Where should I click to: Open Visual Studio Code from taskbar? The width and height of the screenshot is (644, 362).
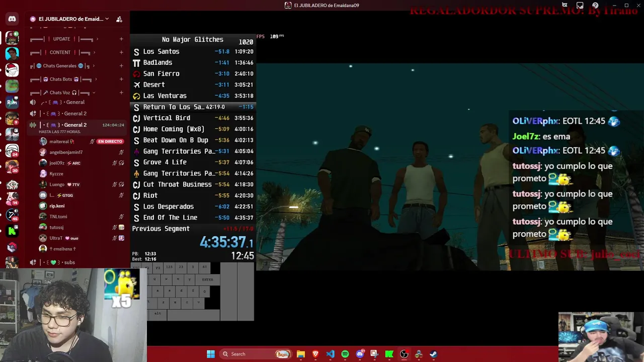coord(330,354)
